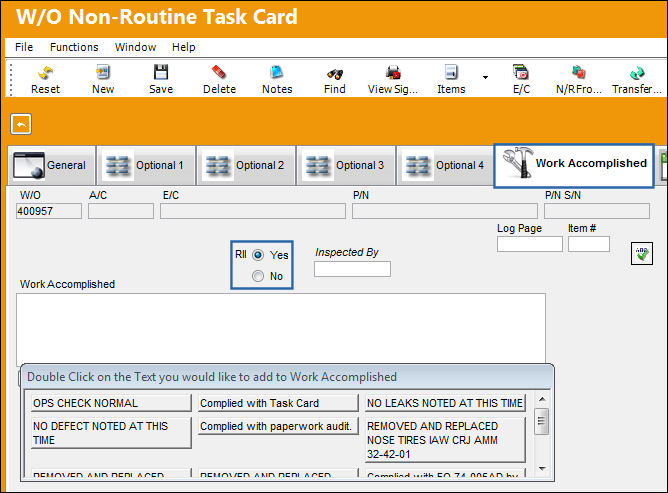The height and width of the screenshot is (493, 668).
Task: Click the Item # field
Action: (x=589, y=244)
